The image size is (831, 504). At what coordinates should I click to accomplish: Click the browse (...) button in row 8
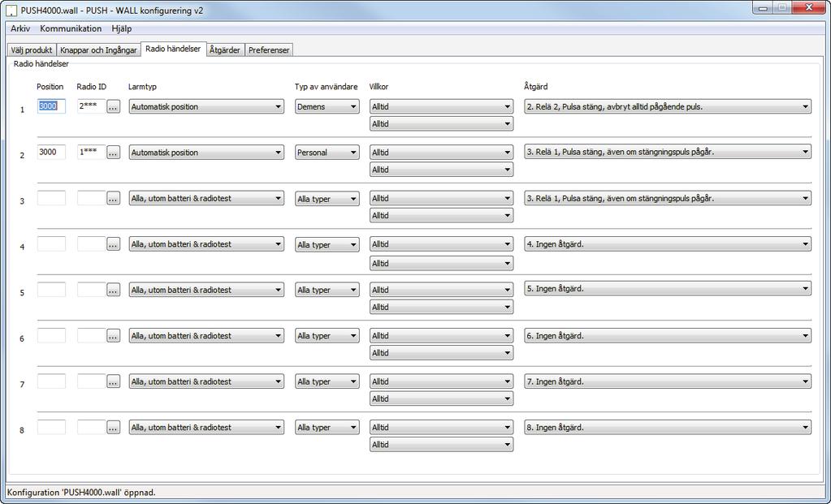coord(113,427)
